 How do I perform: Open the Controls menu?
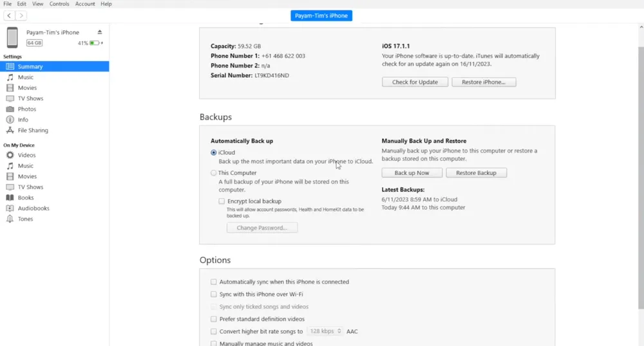pos(59,4)
